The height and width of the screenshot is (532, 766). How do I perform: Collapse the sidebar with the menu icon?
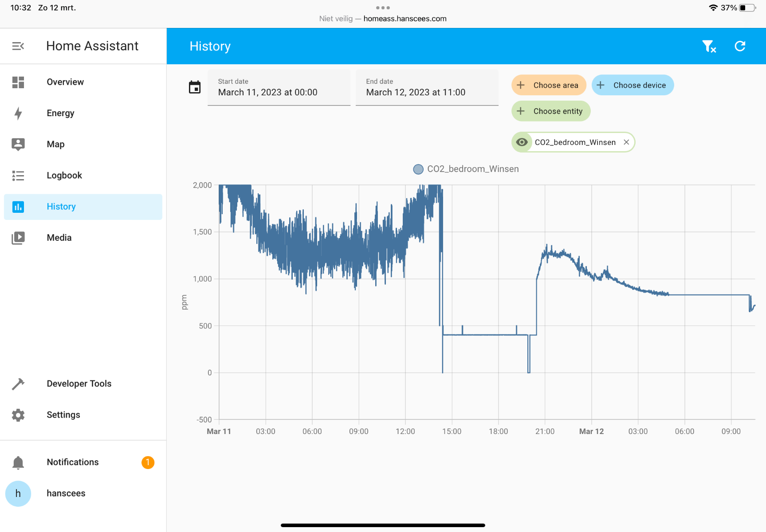[x=18, y=46]
